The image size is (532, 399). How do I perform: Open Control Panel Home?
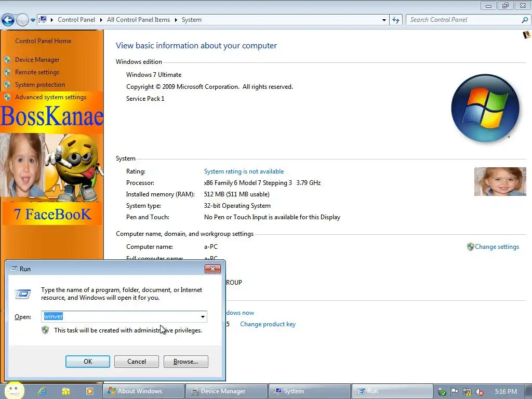coord(44,41)
